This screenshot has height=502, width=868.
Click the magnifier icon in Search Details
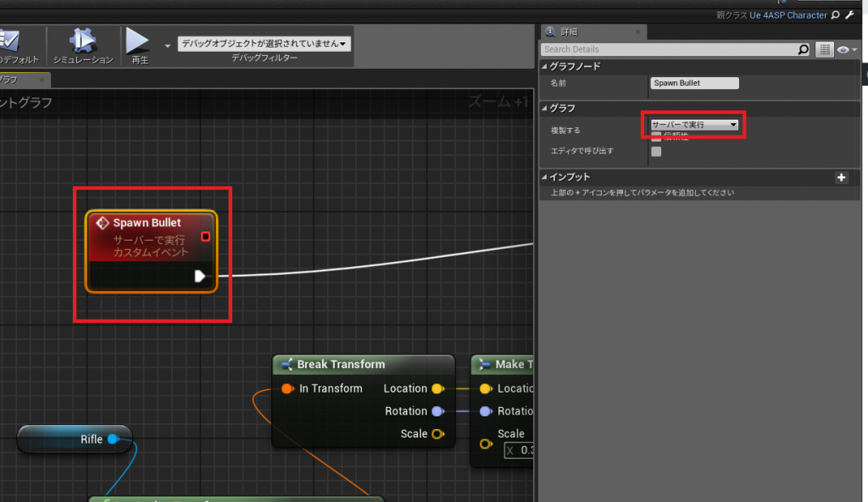pos(801,49)
